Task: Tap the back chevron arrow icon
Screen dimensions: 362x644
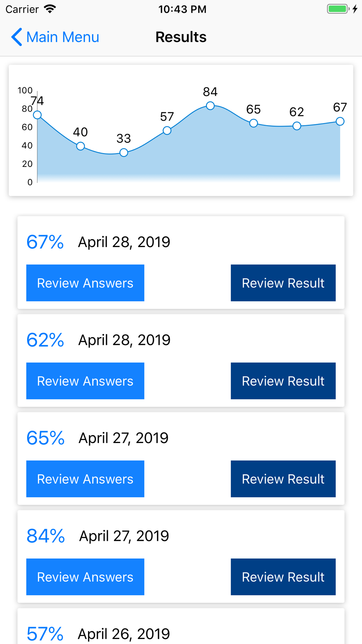Action: coord(16,37)
